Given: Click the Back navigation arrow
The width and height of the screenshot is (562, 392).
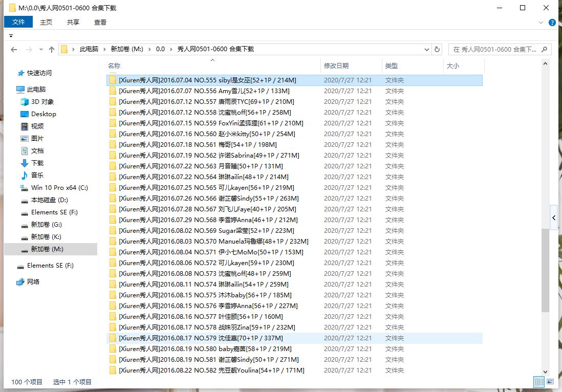Looking at the screenshot, I should [x=14, y=50].
